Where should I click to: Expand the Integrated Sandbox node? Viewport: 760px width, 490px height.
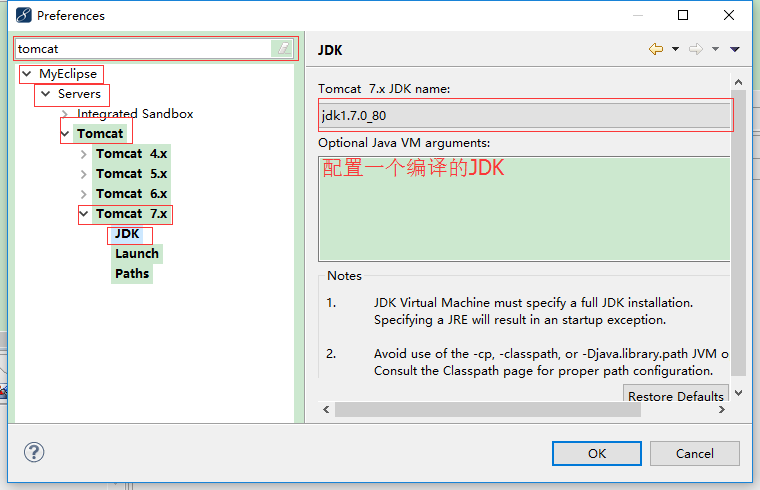pos(65,114)
